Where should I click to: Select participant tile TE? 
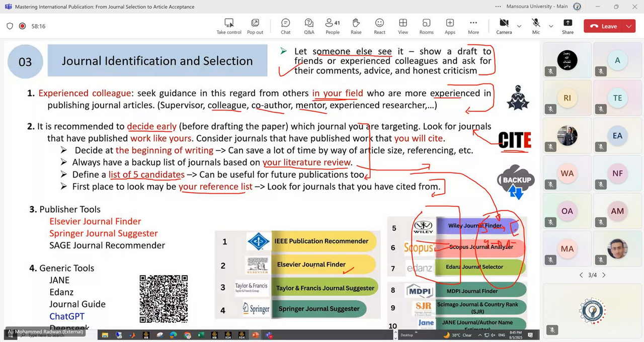(617, 98)
